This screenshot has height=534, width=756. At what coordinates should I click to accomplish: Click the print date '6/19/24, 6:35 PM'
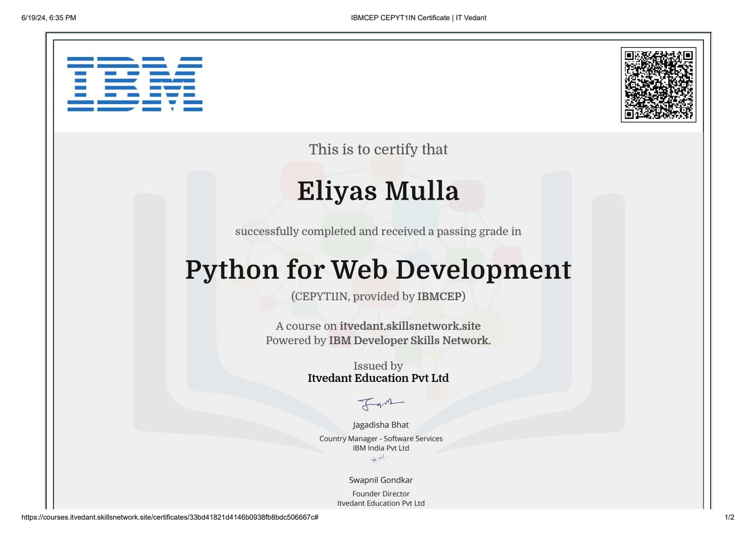coord(49,18)
